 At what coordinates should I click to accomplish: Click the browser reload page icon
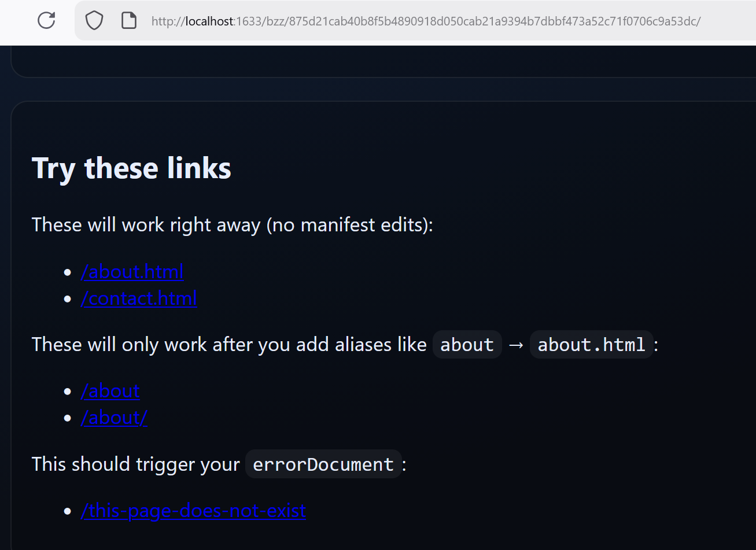46,21
